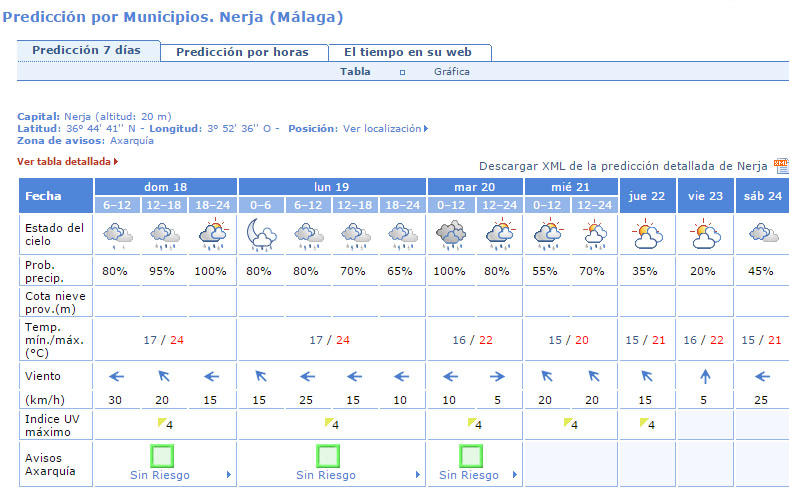The height and width of the screenshot is (490, 789).
Task: Expand Ver tabla detallada
Action: 67,161
